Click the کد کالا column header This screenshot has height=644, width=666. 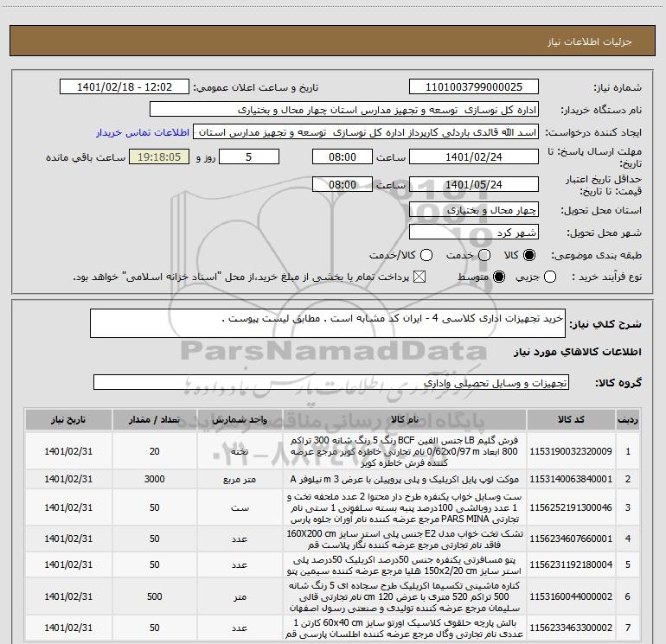(x=571, y=420)
